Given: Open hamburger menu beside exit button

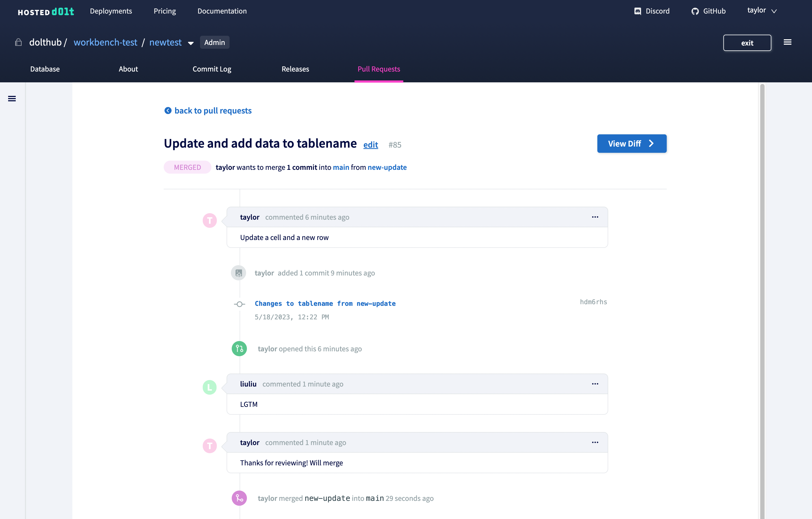Looking at the screenshot, I should 787,42.
